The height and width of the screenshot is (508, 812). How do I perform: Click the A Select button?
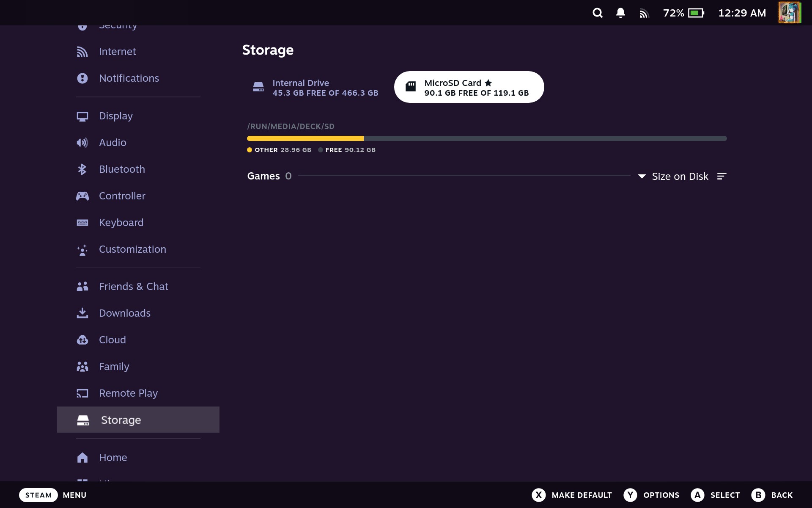(x=715, y=495)
